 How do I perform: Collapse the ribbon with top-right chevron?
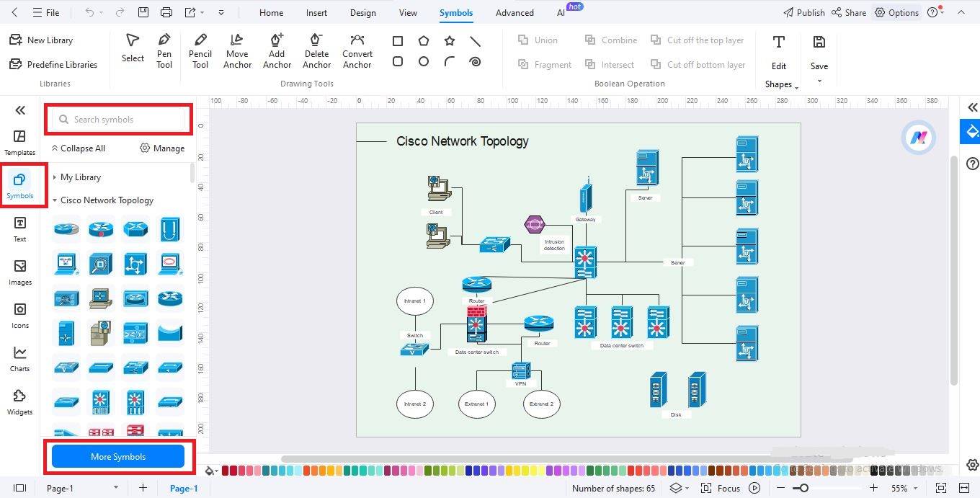click(960, 12)
